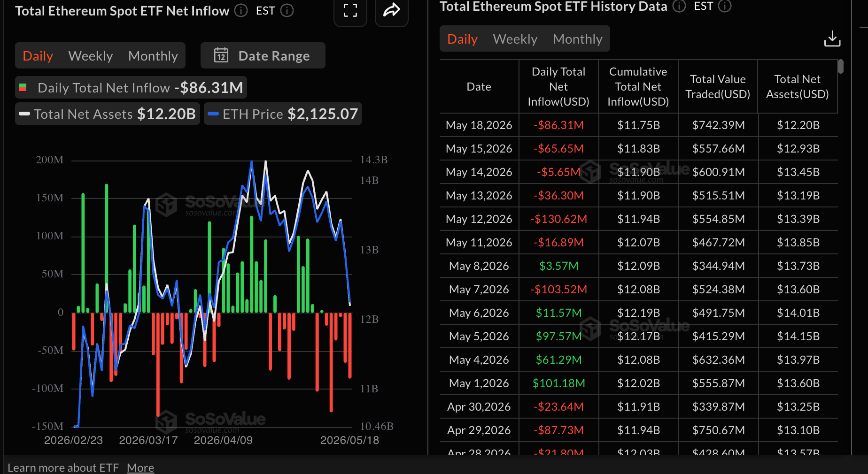
Task: Click the May 13,2026 date cell
Action: [479, 195]
